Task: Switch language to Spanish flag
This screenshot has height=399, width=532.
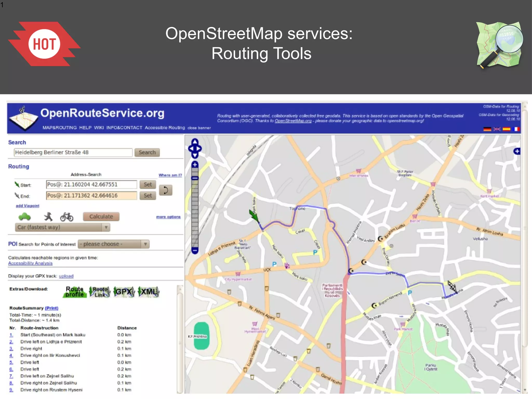Action: tap(507, 129)
